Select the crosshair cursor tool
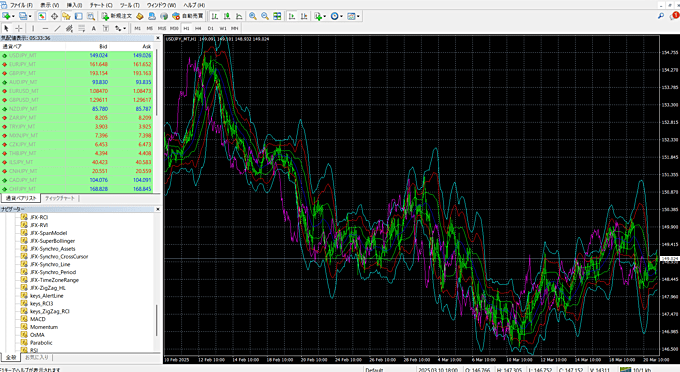The image size is (680, 372). (x=19, y=28)
